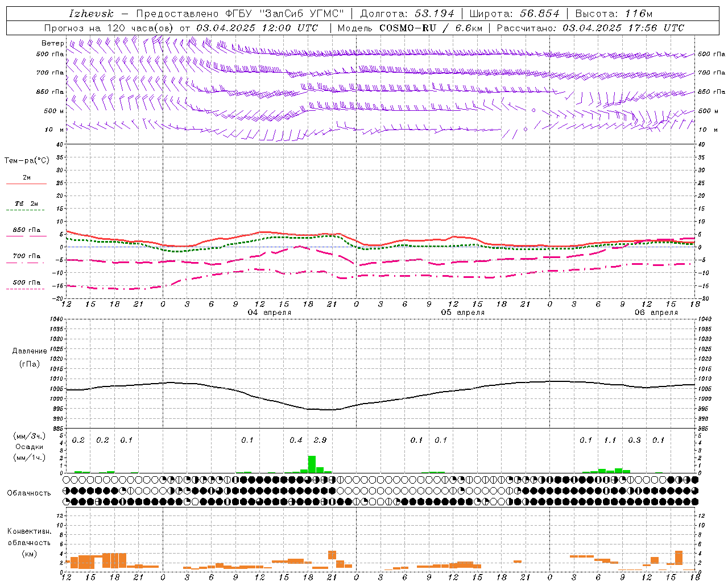Click the '(мм/1ч.)' hourly precipitation unit label

coord(30,458)
